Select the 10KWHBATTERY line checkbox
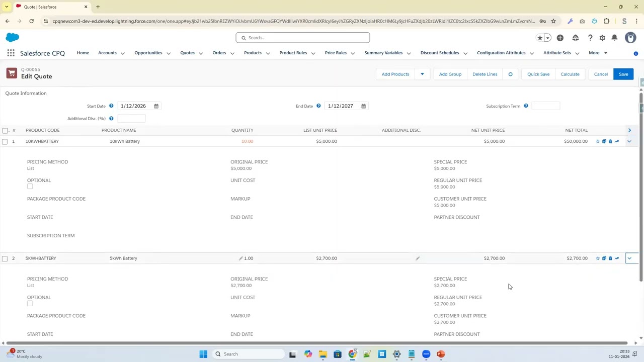Screen dimensions: 644x362 tap(5, 141)
